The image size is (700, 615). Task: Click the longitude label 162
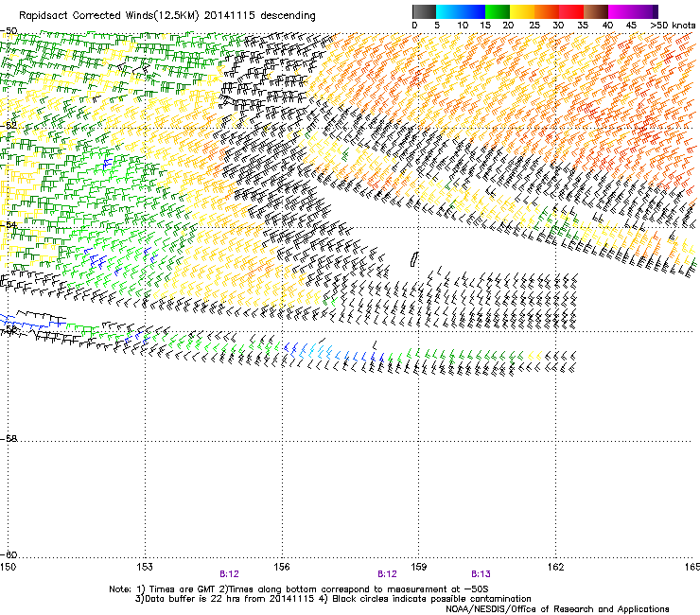click(x=555, y=567)
